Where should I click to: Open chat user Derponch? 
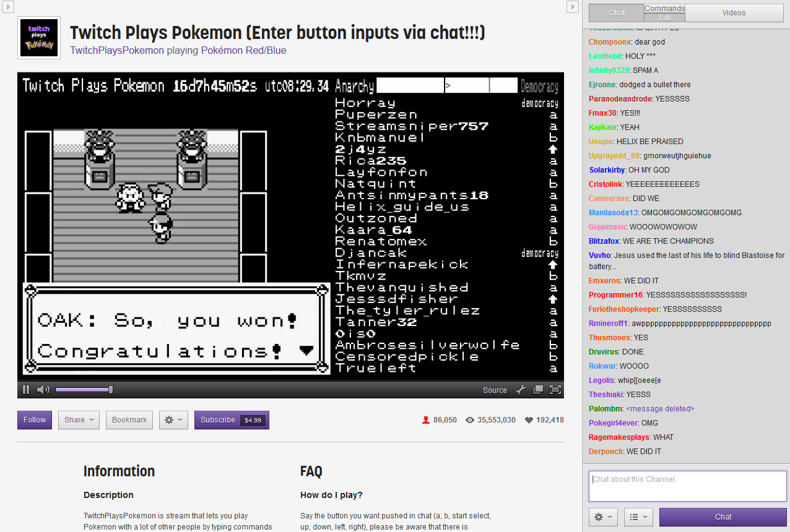tap(606, 452)
